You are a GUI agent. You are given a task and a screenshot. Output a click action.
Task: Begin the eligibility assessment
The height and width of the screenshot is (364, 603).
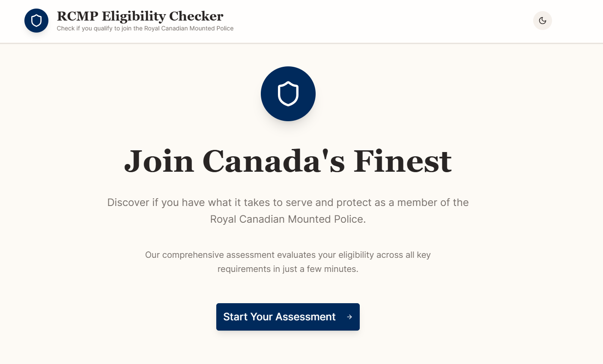coord(288,317)
